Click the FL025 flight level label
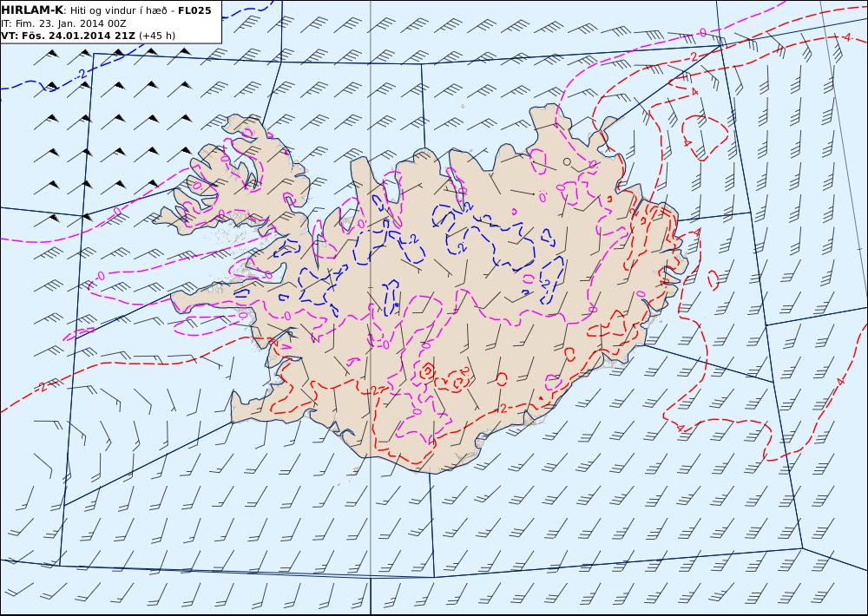The image size is (868, 616). (194, 10)
